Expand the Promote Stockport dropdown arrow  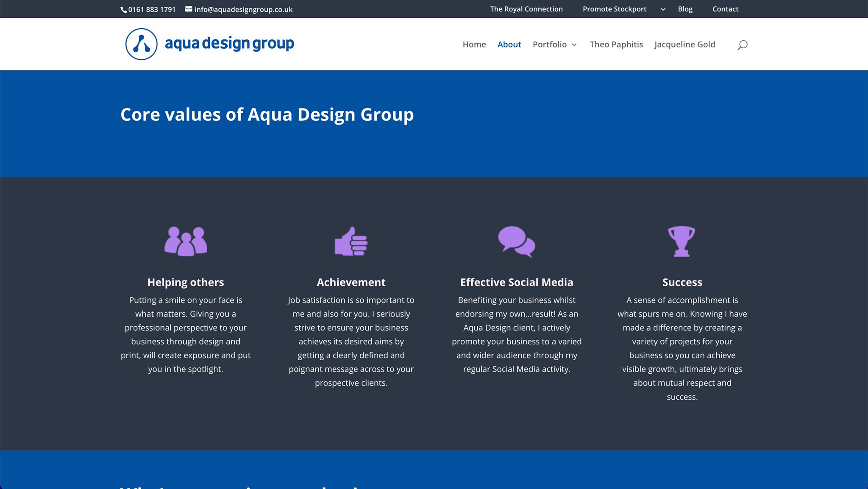coord(663,9)
